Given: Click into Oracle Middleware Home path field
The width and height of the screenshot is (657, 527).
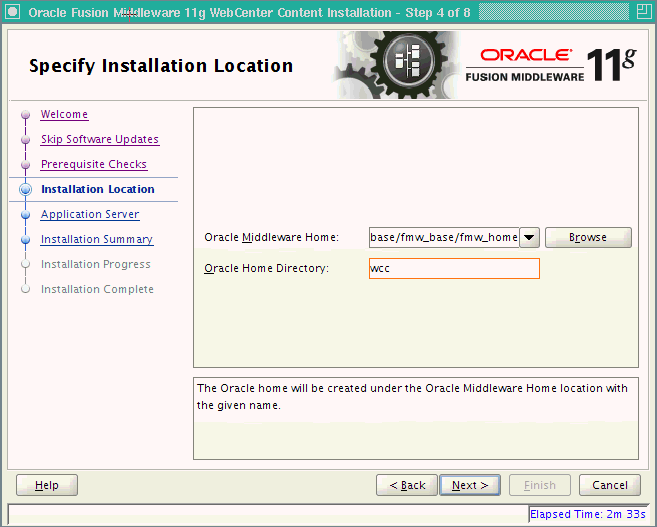Looking at the screenshot, I should [444, 238].
